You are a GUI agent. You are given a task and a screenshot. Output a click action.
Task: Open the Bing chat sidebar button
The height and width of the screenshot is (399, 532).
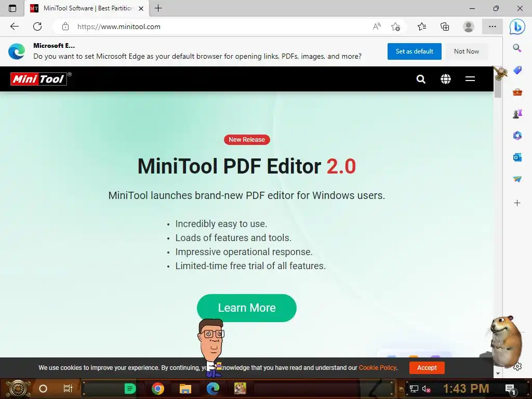click(517, 26)
